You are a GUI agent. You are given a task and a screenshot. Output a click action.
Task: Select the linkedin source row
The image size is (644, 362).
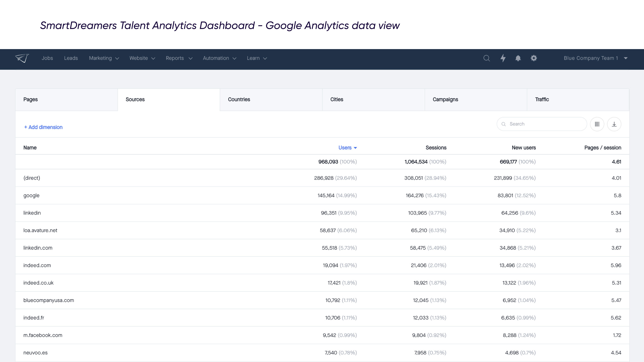(x=322, y=213)
